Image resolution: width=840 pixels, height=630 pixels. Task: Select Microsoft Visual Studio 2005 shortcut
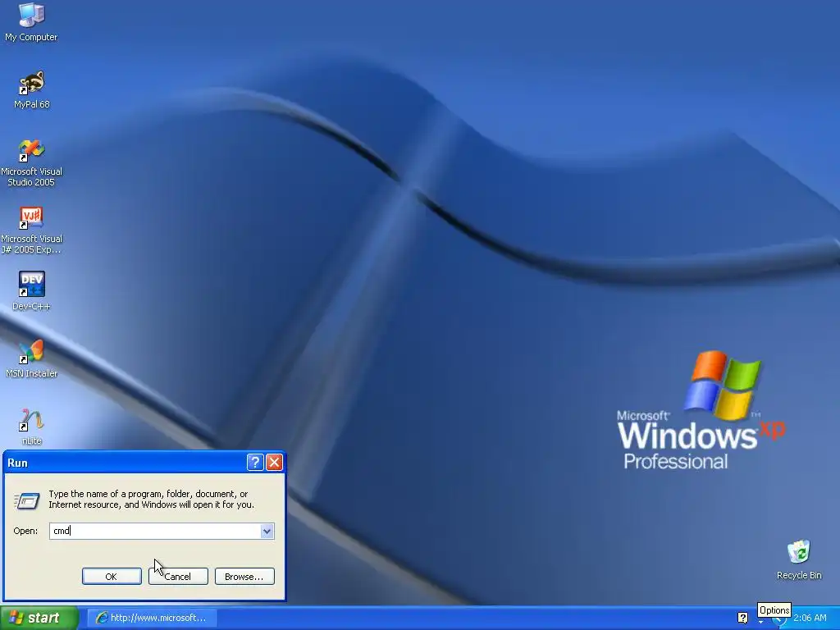[x=31, y=162]
